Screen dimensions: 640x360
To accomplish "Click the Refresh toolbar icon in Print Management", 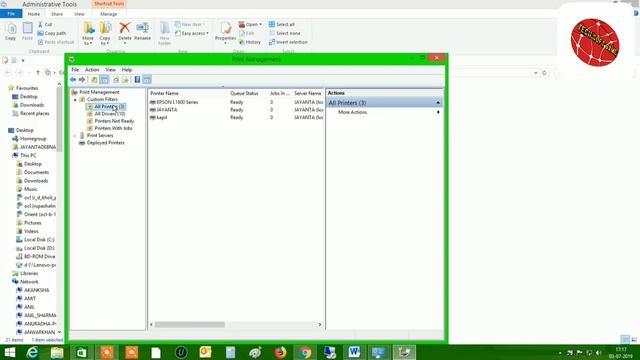I will (x=116, y=80).
